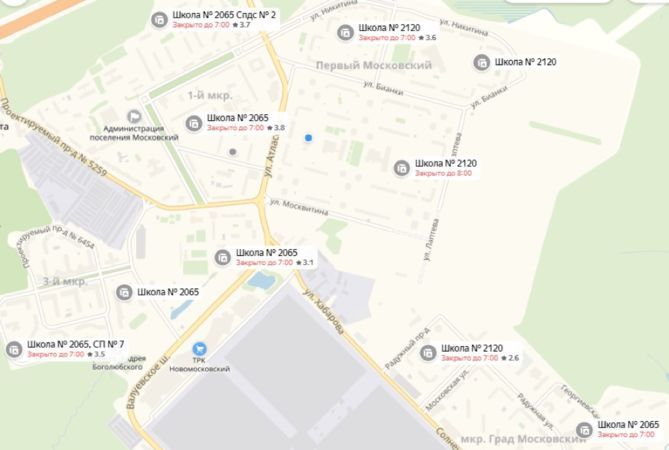669x450 pixels.
Task: Select the unrated Школа № 2120 marker near ул. Бианки
Action: click(x=482, y=63)
